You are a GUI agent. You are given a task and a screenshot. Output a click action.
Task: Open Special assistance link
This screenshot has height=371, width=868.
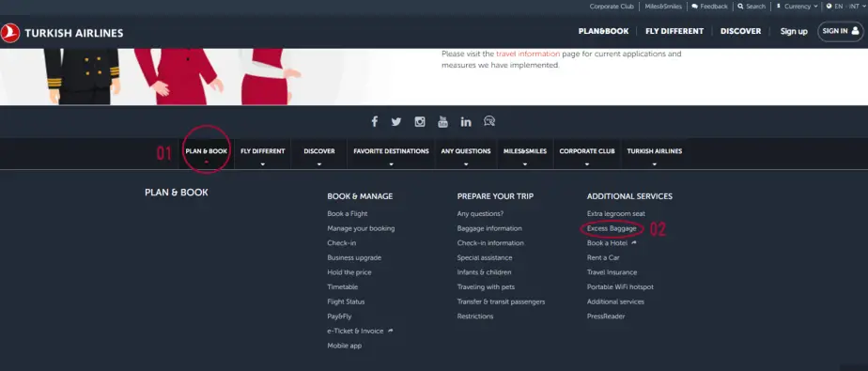pos(485,257)
